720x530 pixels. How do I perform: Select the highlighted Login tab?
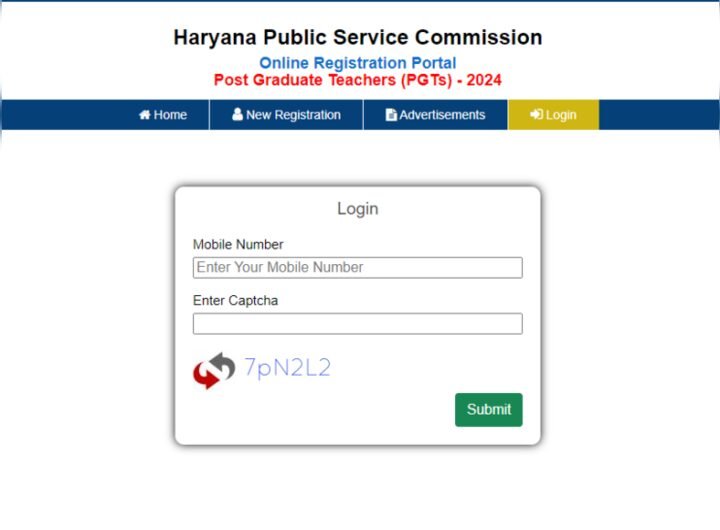tap(553, 114)
